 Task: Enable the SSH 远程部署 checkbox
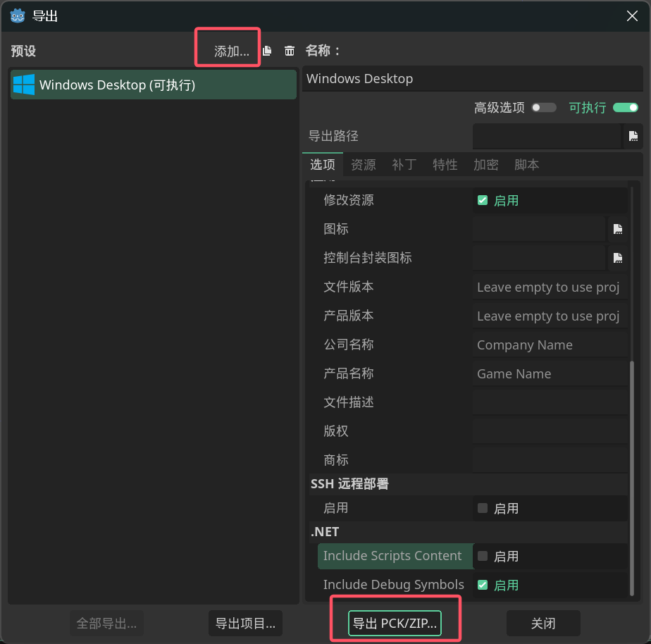click(x=483, y=508)
